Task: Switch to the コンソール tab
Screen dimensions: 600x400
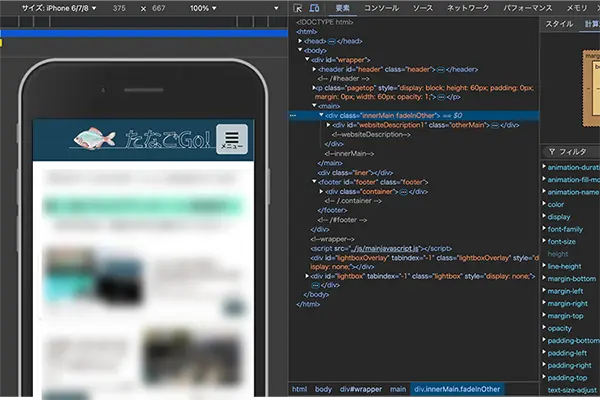Action: [381, 8]
